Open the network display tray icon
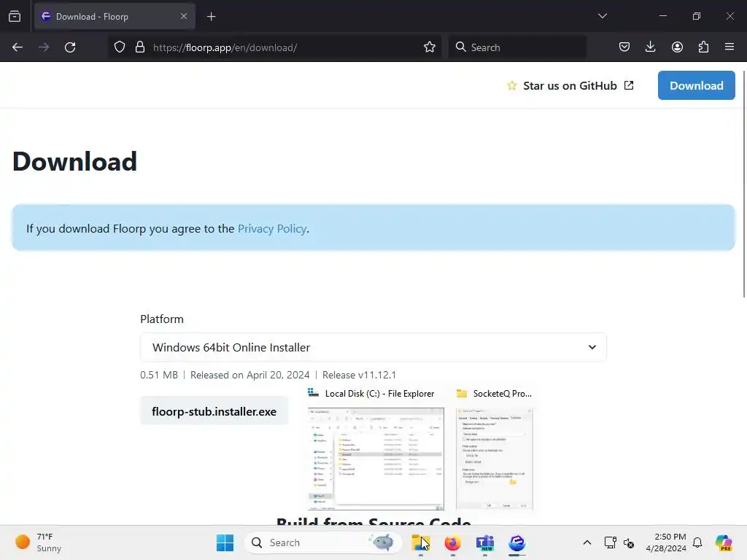 [611, 542]
